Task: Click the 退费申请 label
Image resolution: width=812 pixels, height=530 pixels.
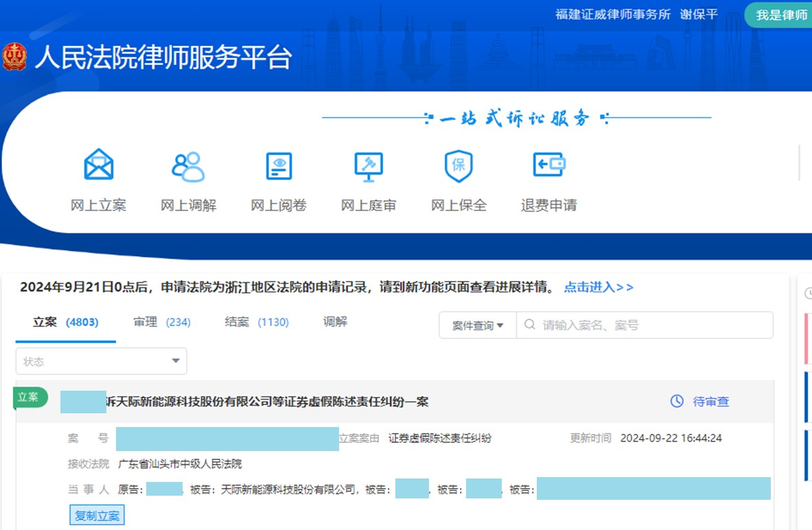Action: 549,206
